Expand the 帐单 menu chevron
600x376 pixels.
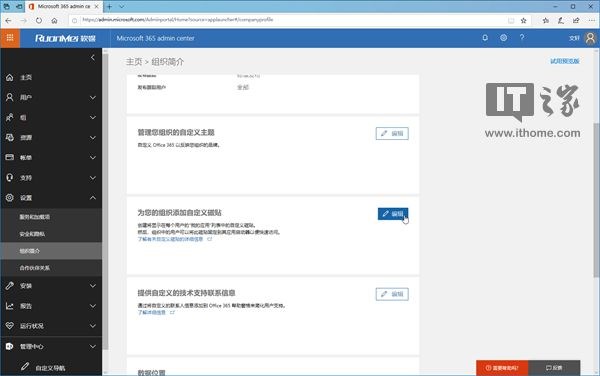pyautogui.click(x=93, y=157)
